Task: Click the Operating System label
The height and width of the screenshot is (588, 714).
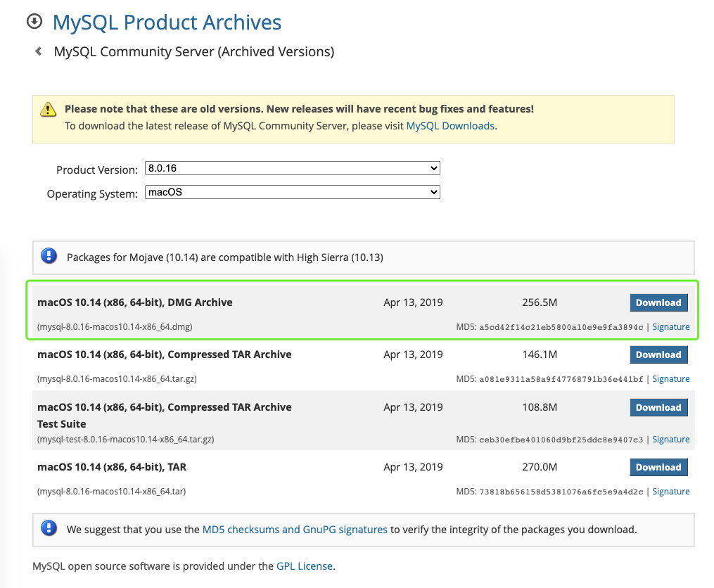Action: click(92, 193)
